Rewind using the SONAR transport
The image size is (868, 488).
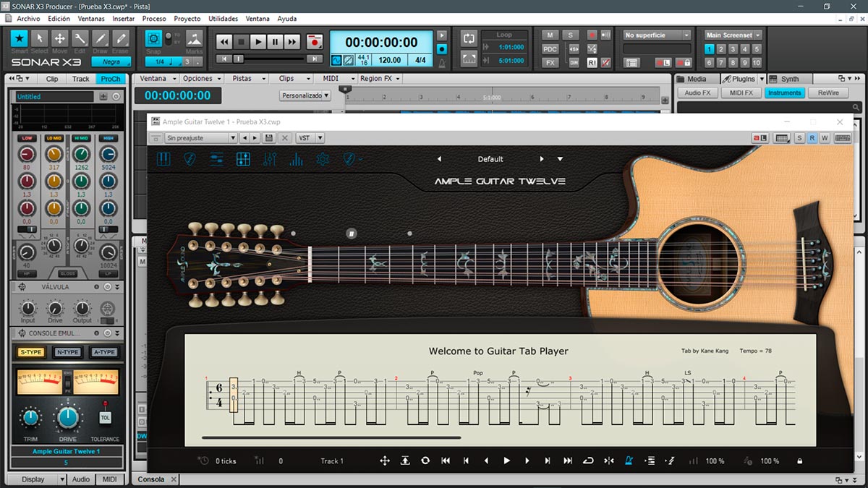tap(224, 42)
